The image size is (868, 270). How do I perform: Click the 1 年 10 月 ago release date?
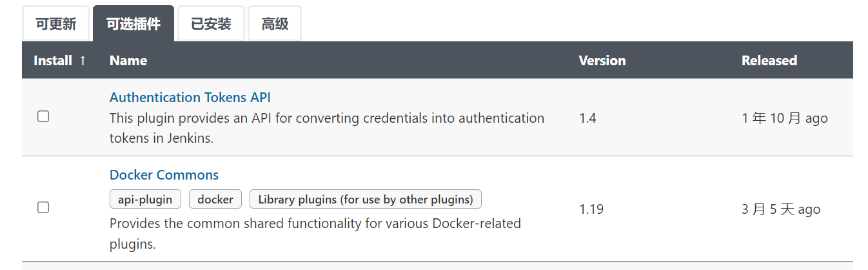point(785,118)
